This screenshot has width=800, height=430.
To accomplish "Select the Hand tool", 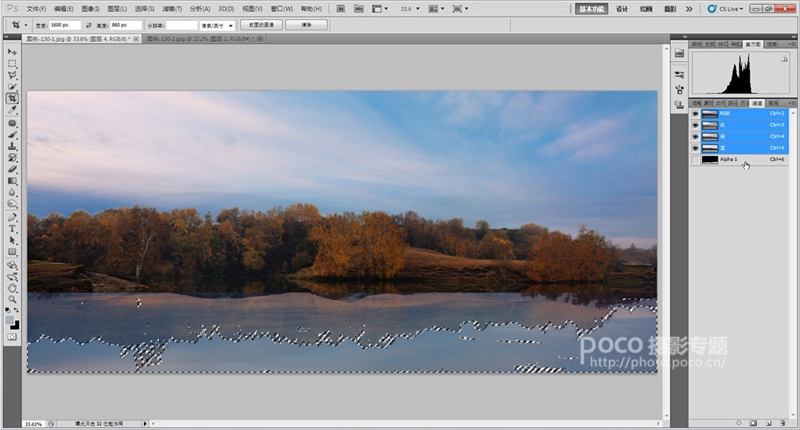I will click(12, 288).
